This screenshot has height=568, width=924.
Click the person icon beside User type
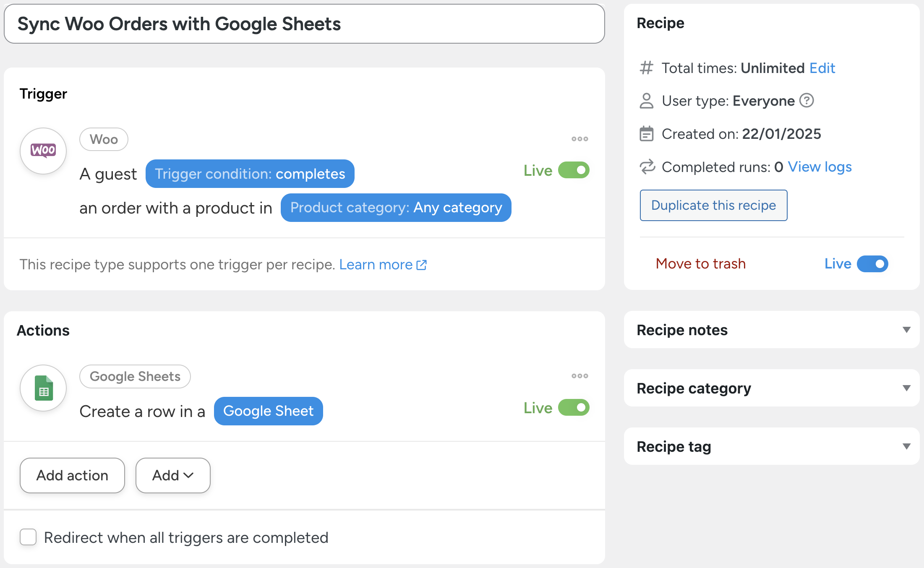click(646, 101)
